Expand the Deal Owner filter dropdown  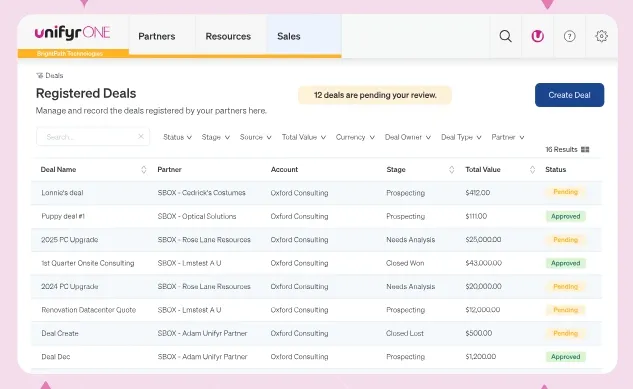tap(408, 137)
